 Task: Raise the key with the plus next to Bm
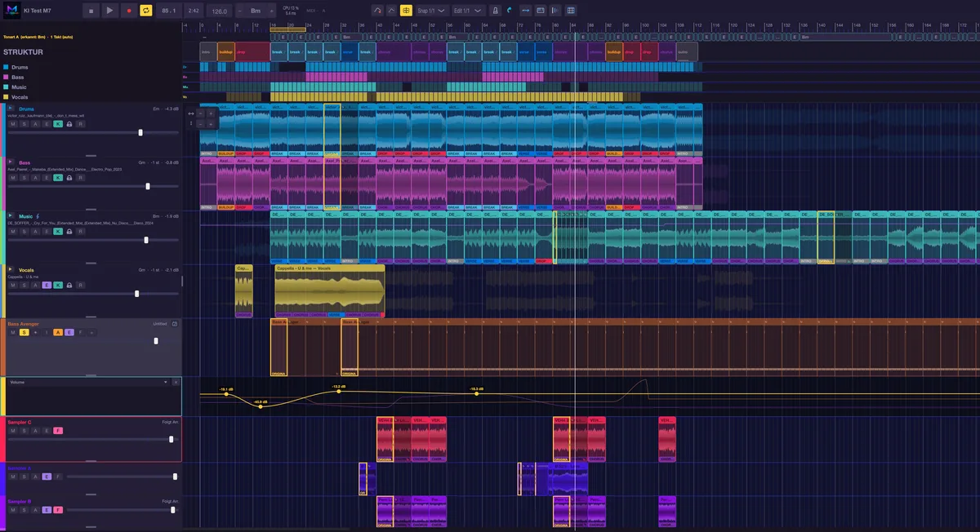[x=270, y=11]
